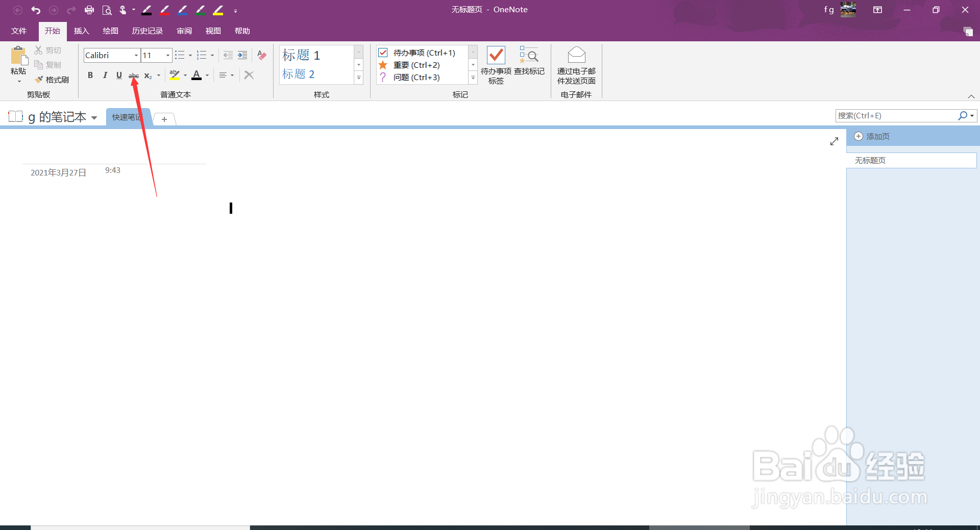Select the green pen in quick access toolbar
The width and height of the screenshot is (980, 530).
pos(200,10)
